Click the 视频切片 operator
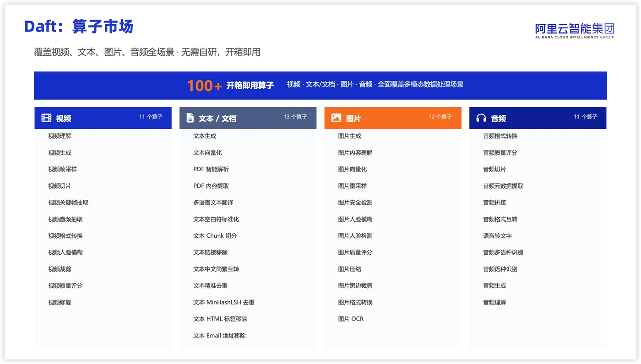Image resolution: width=641 pixels, height=364 pixels. pyautogui.click(x=60, y=186)
